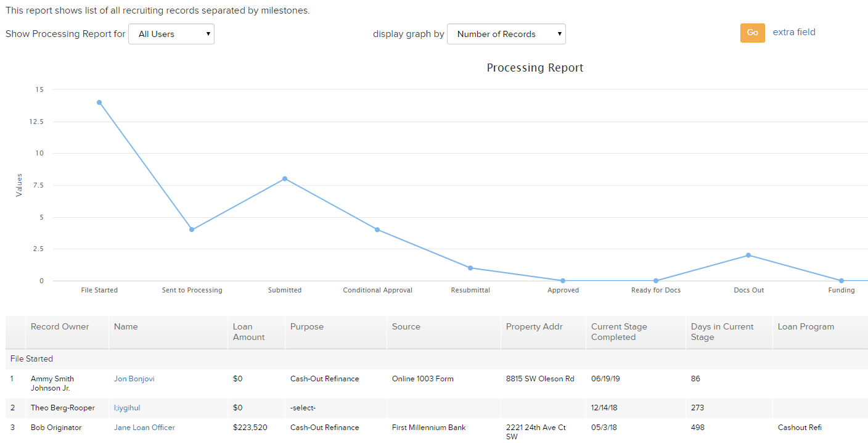Select the Docs Out data point
Image resolution: width=868 pixels, height=443 pixels.
[x=748, y=255]
